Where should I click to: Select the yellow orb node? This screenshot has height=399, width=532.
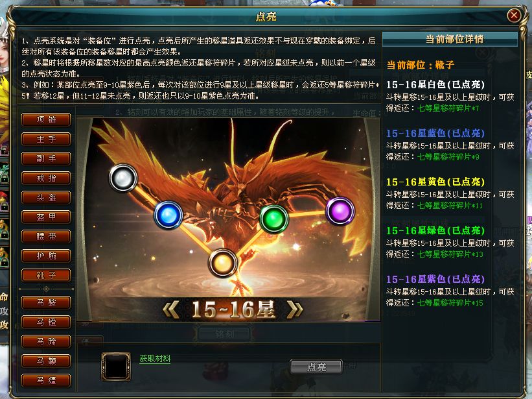click(x=222, y=263)
